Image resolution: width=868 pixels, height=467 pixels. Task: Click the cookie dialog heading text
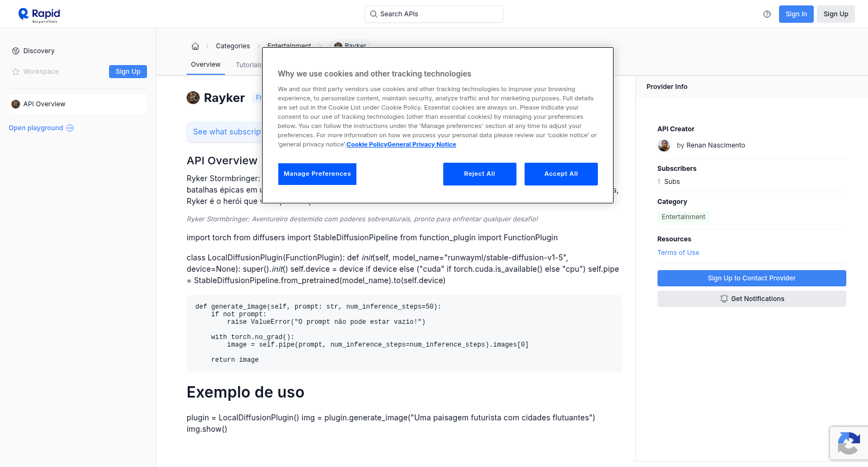(374, 74)
